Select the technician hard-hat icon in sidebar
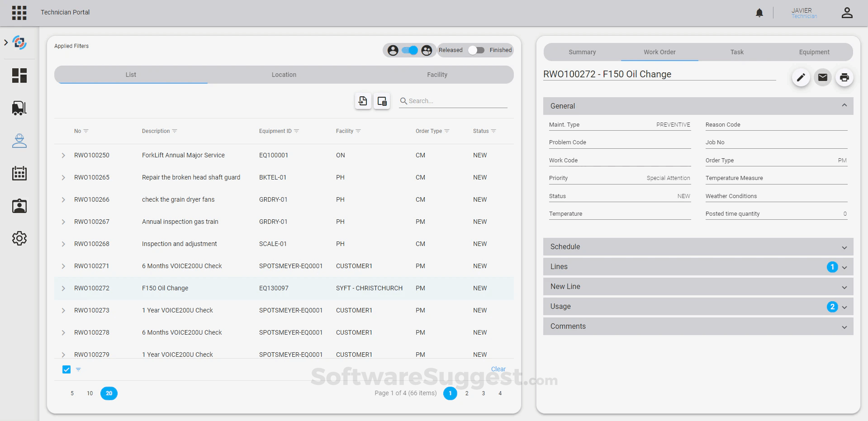Viewport: 868px width, 421px height. [x=19, y=141]
